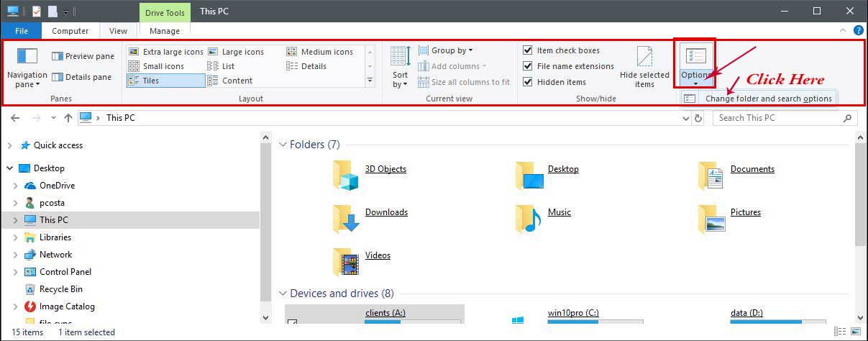This screenshot has height=341, width=868.
Task: Toggle the Details pane
Action: click(x=83, y=77)
